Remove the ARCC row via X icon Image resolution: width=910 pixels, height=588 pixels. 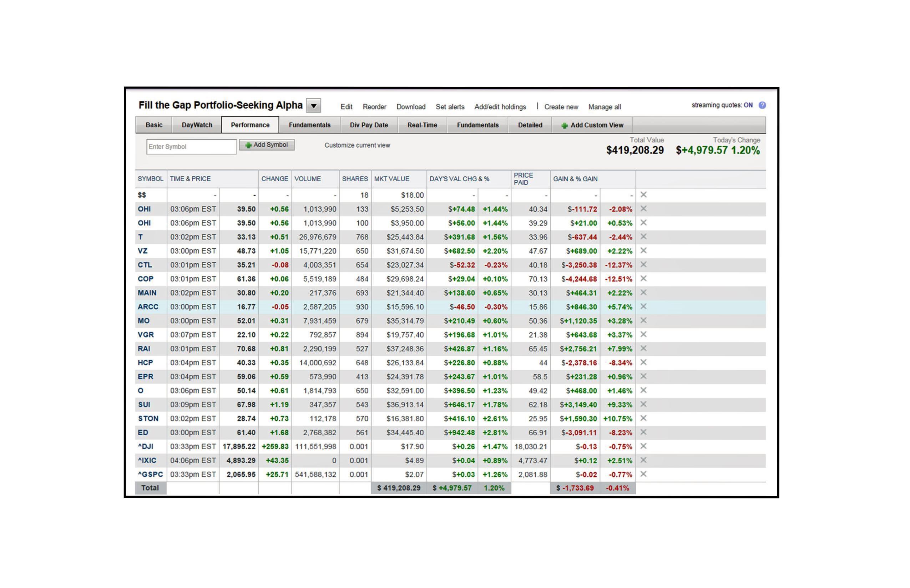pyautogui.click(x=643, y=306)
